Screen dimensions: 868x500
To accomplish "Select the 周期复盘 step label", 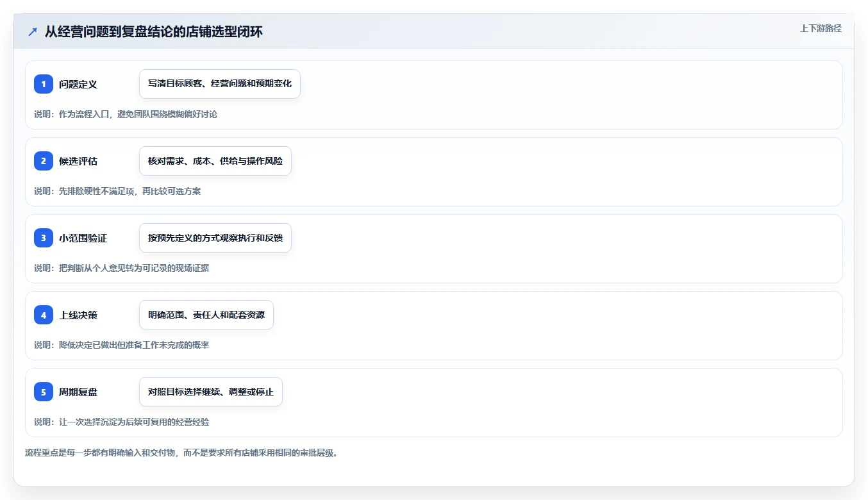I will coord(78,392).
